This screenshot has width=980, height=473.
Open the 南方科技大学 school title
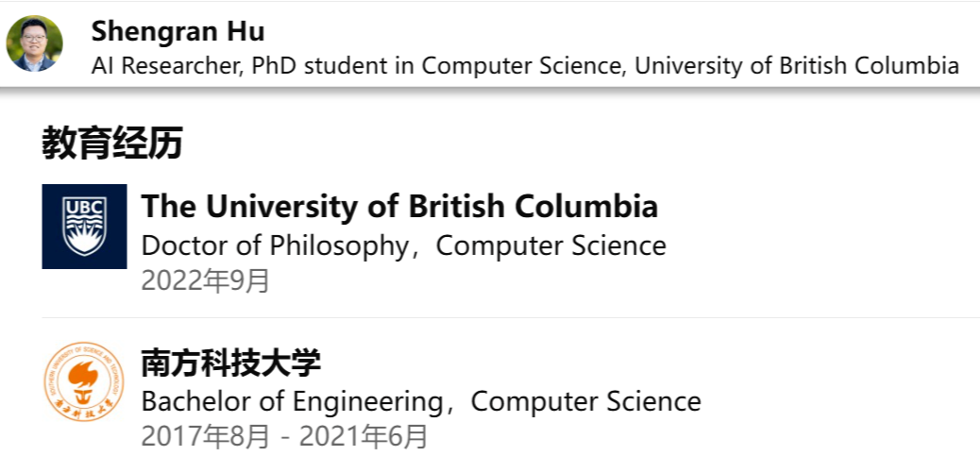[231, 363]
